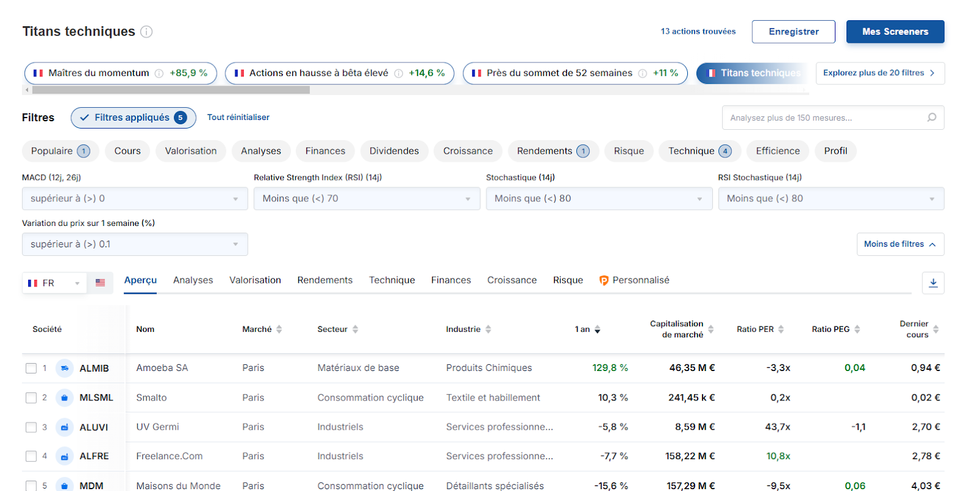Viewport: 980px width, 491px height.
Task: Sort table by Marché column arrows
Action: point(279,329)
